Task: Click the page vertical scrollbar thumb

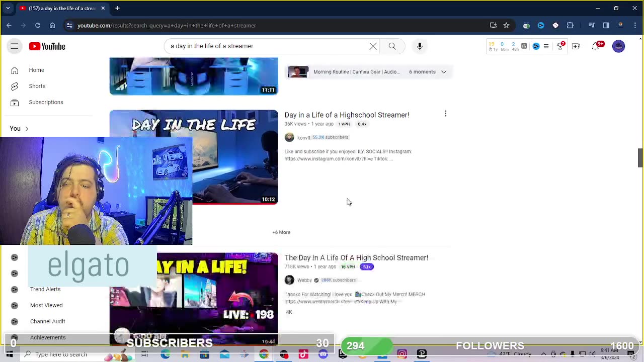Action: (x=640, y=158)
